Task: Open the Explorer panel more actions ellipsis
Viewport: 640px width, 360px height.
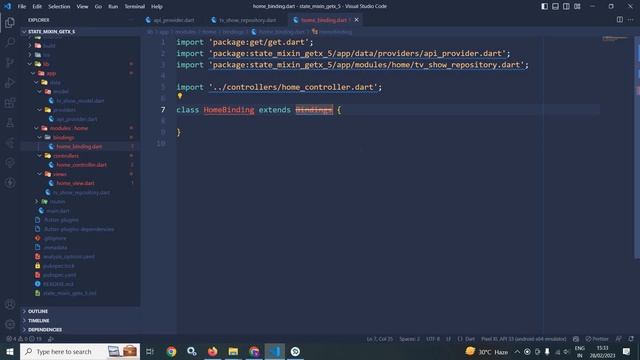Action: coord(131,20)
